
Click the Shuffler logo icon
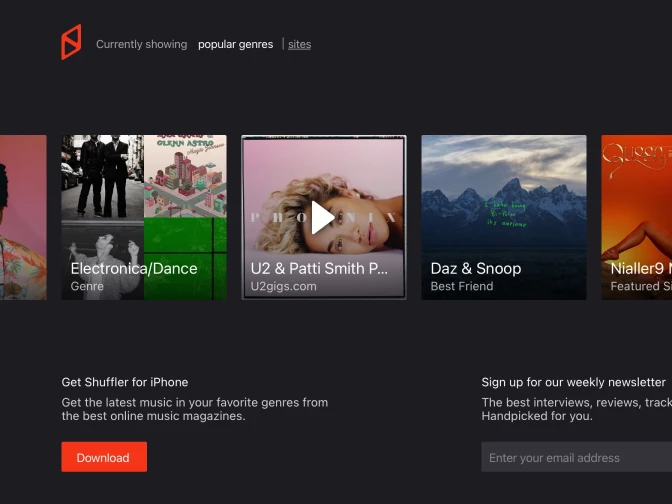point(71,42)
